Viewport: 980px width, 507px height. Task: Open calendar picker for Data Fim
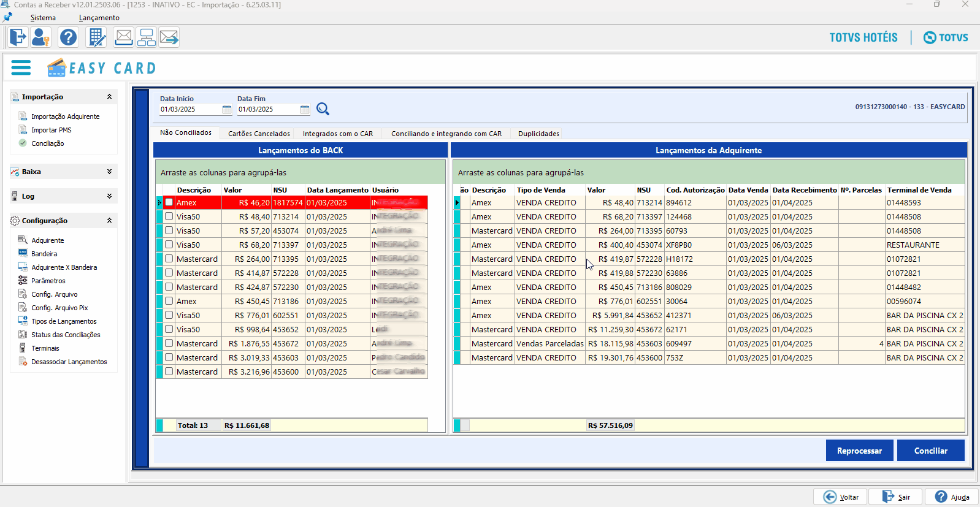305,109
